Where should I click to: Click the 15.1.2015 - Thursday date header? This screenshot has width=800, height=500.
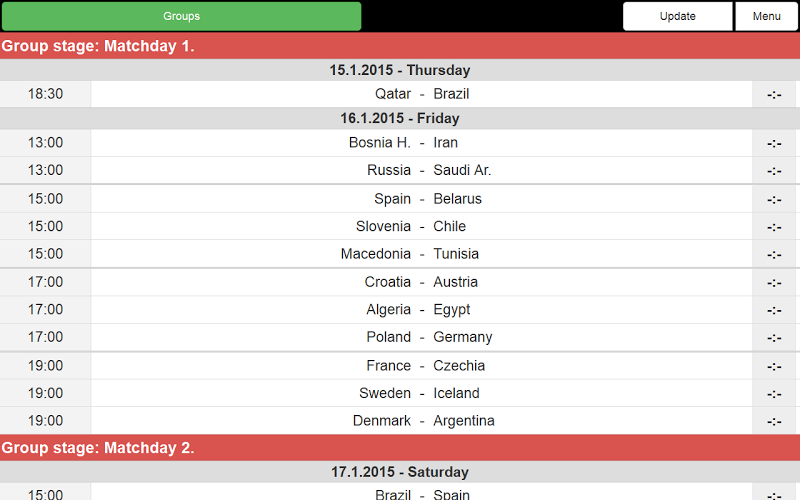(x=400, y=70)
